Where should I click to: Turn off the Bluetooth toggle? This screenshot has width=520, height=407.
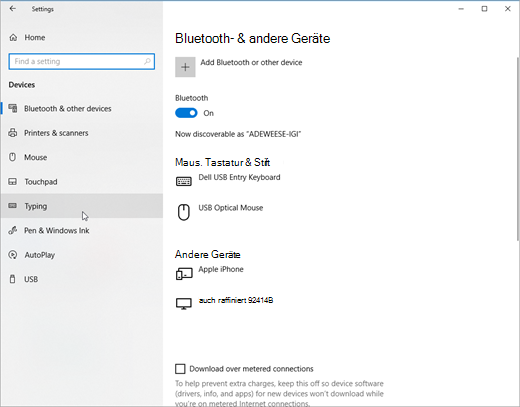[x=186, y=113]
